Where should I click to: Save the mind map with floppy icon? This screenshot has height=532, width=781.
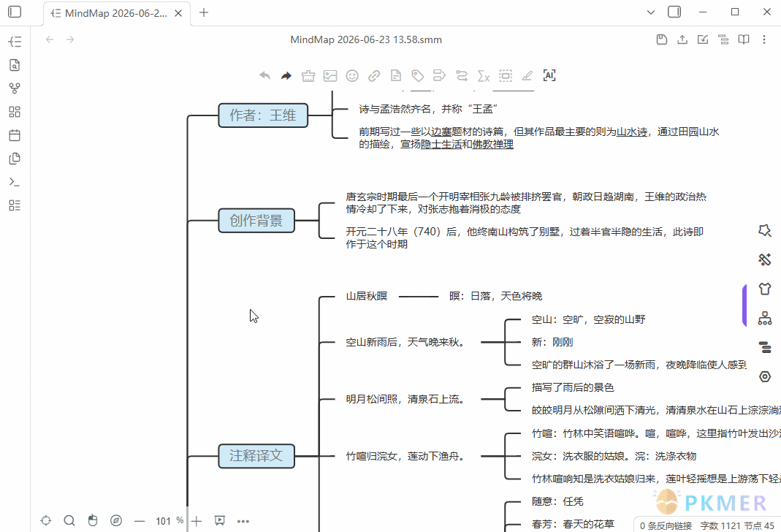[x=662, y=39]
